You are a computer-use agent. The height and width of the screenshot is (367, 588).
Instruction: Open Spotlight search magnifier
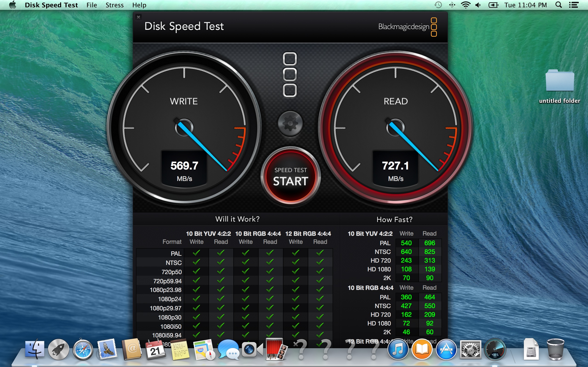pyautogui.click(x=559, y=5)
